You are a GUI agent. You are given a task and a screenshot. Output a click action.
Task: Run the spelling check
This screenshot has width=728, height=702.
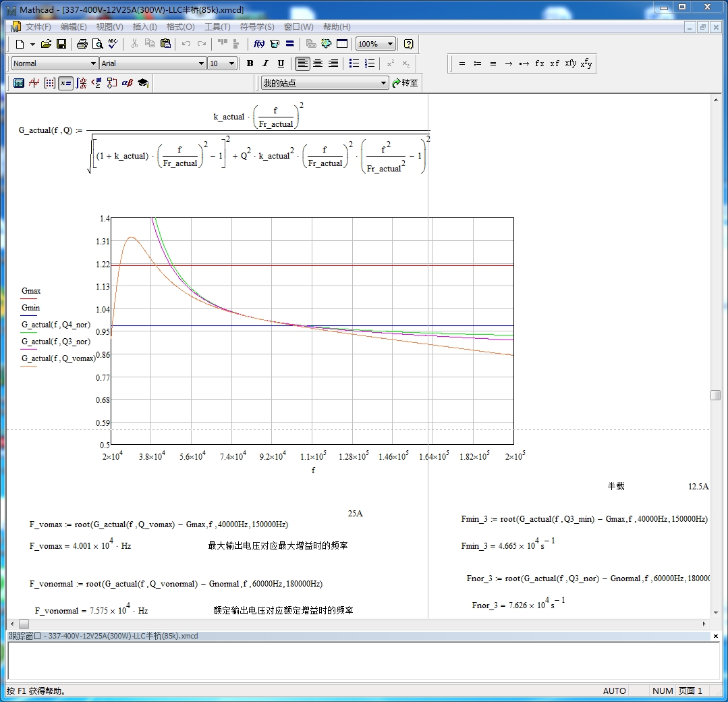[x=113, y=44]
